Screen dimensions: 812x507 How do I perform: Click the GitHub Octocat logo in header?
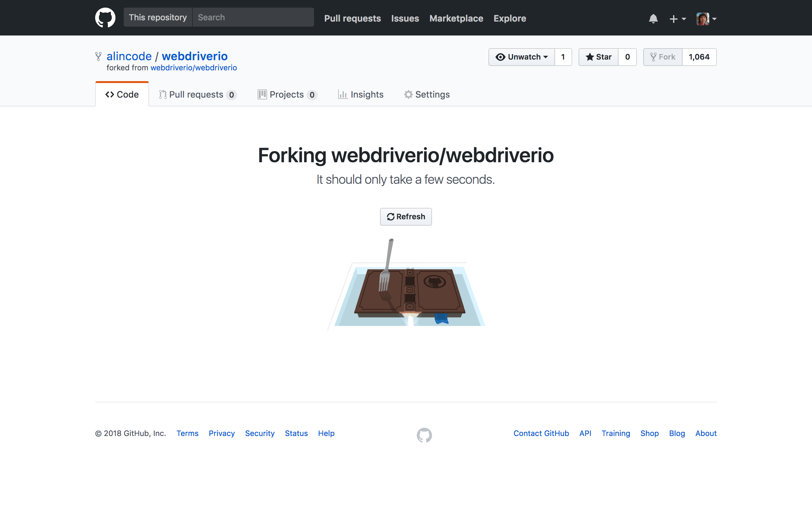point(105,17)
